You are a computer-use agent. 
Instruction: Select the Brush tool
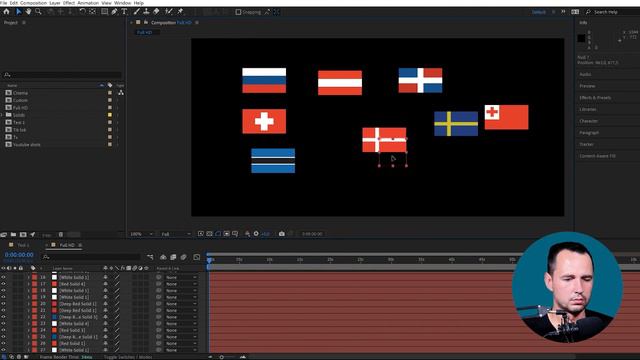[x=137, y=12]
